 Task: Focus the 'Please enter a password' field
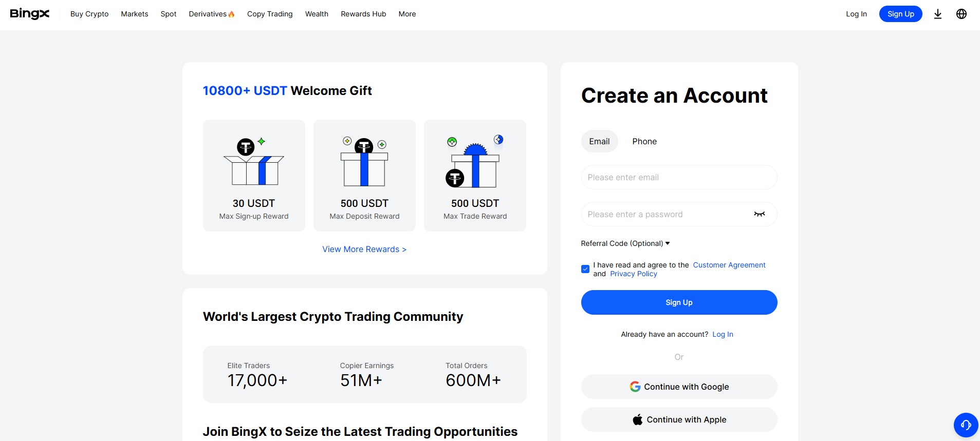(x=679, y=214)
